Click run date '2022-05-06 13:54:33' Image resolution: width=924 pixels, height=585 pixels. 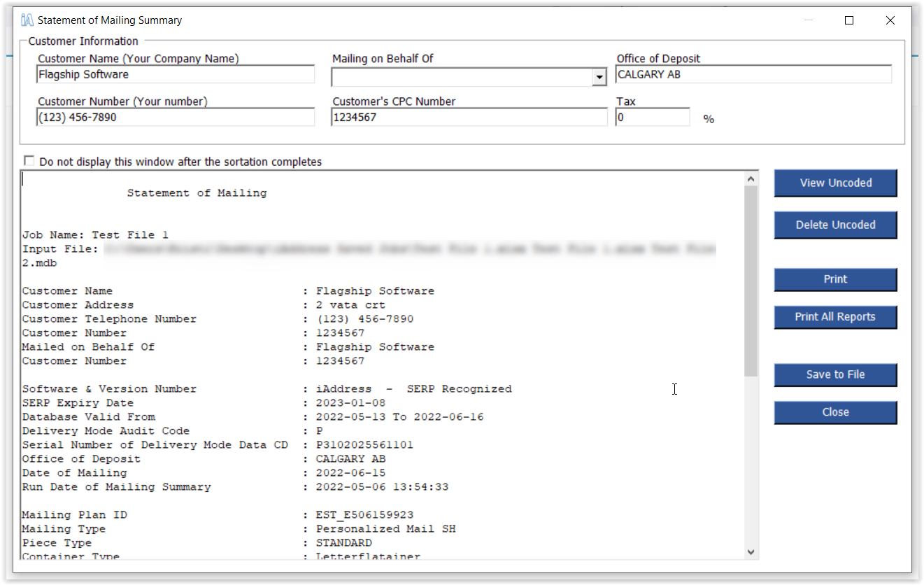point(382,487)
